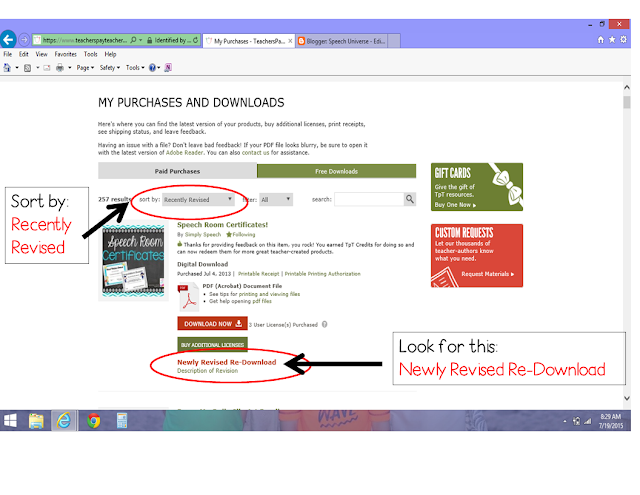Click the browser Forward arrow button

pyautogui.click(x=24, y=40)
